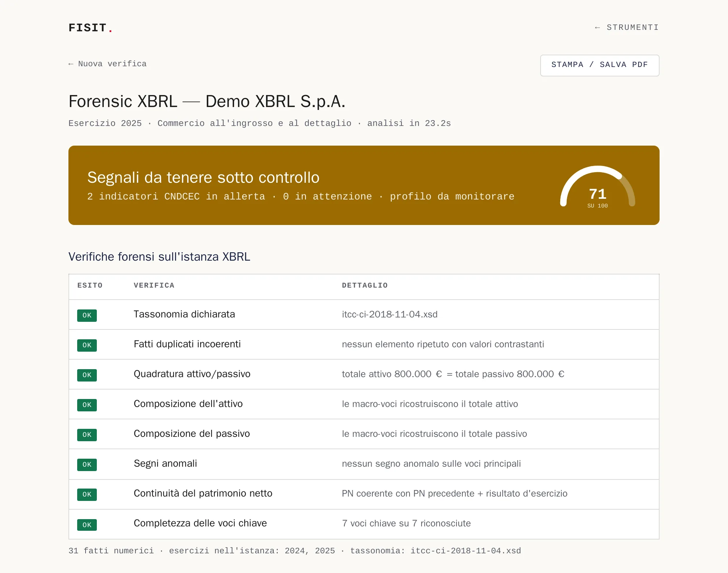
Task: Click OK badge for Fatti duplicati incoerenti
Action: click(x=87, y=345)
